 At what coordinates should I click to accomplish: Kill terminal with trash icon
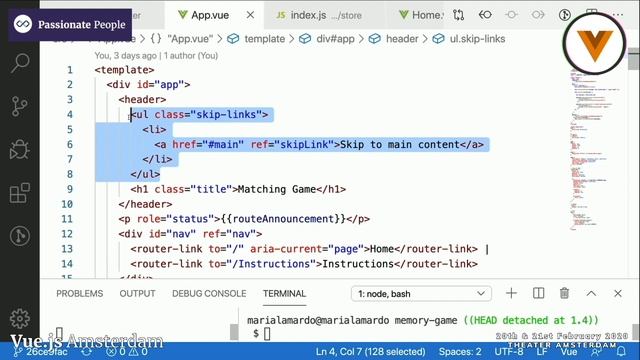point(564,293)
